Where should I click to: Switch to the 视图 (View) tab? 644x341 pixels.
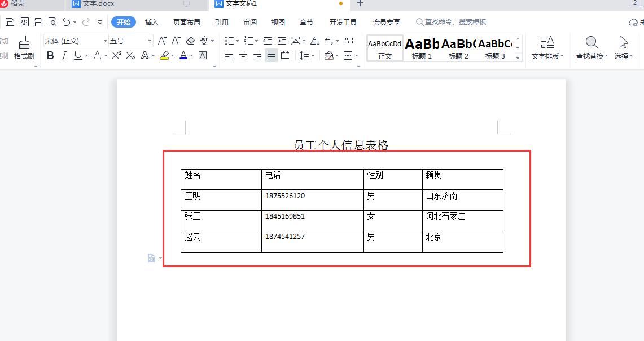(278, 22)
